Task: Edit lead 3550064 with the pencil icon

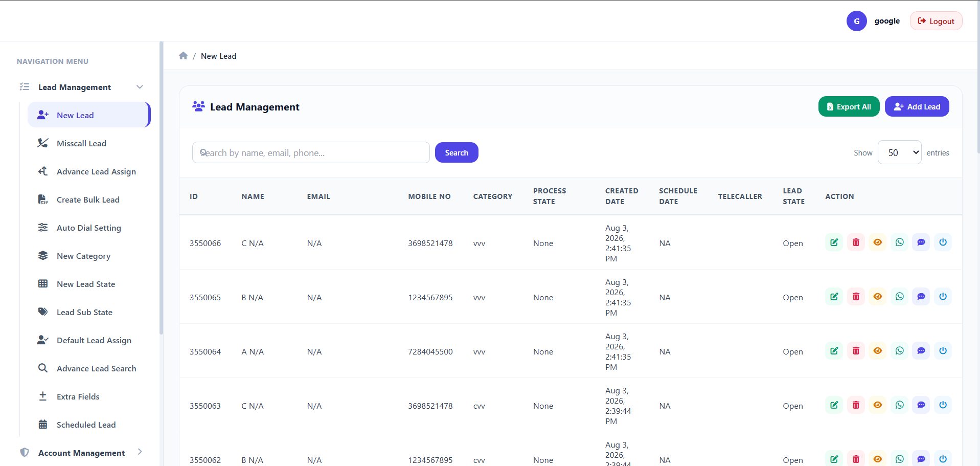Action: [834, 351]
